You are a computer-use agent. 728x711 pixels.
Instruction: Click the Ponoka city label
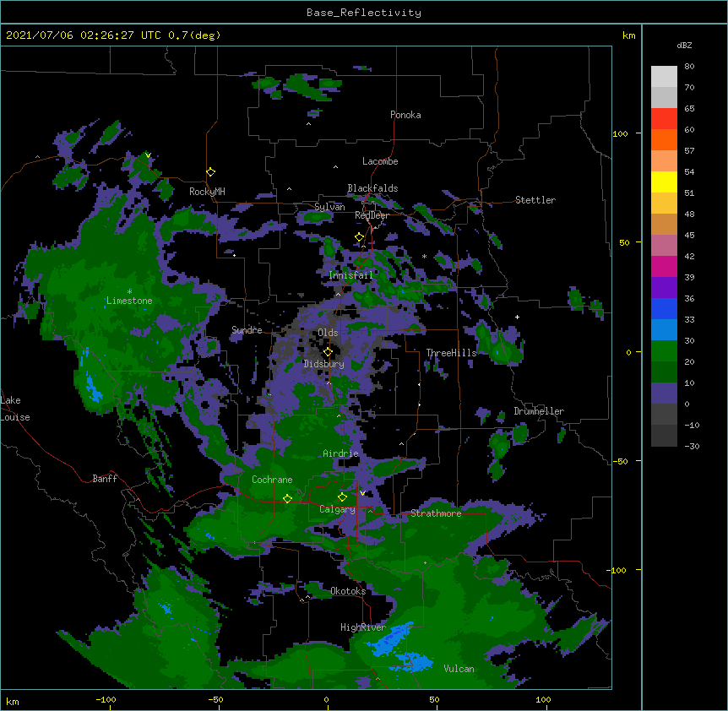405,115
